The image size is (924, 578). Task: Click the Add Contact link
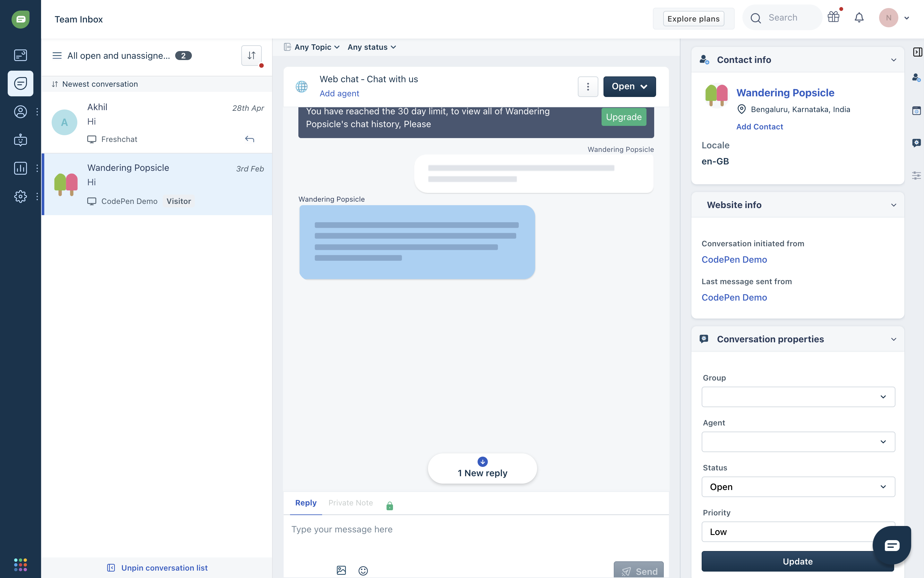pos(759,127)
